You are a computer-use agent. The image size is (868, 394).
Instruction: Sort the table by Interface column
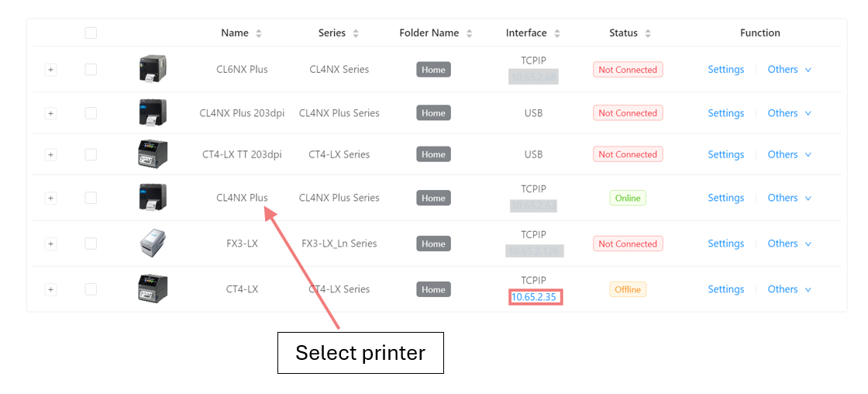pyautogui.click(x=557, y=33)
